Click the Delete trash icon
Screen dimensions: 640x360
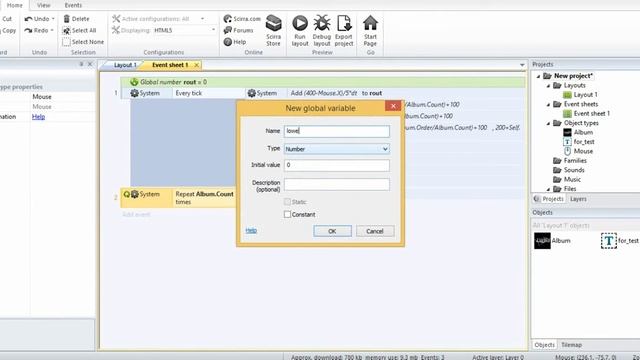(x=67, y=19)
